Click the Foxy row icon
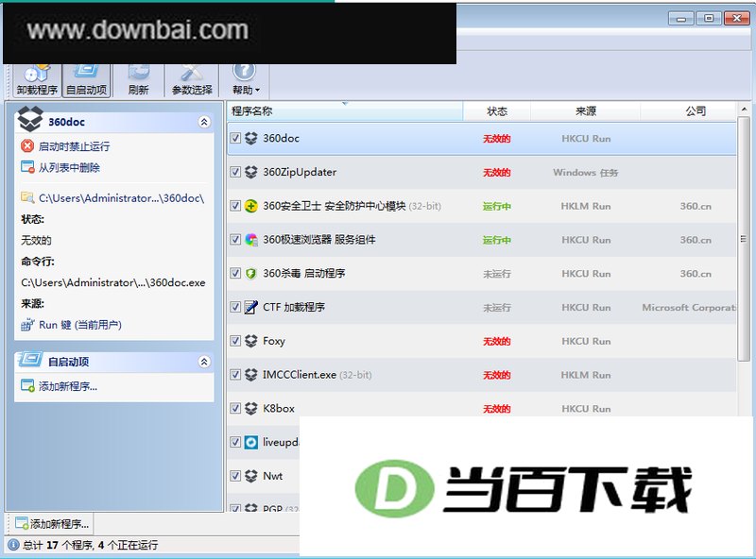Image resolution: width=756 pixels, height=559 pixels. (x=251, y=341)
